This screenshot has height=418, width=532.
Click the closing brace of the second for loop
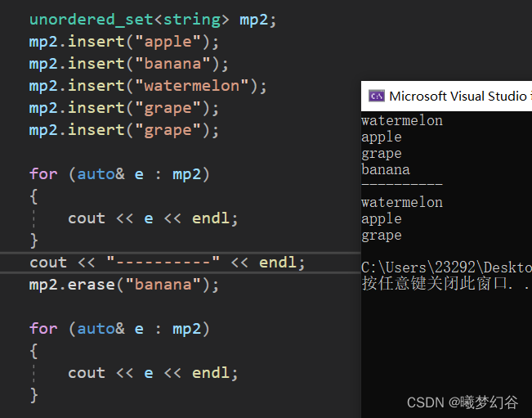34,395
